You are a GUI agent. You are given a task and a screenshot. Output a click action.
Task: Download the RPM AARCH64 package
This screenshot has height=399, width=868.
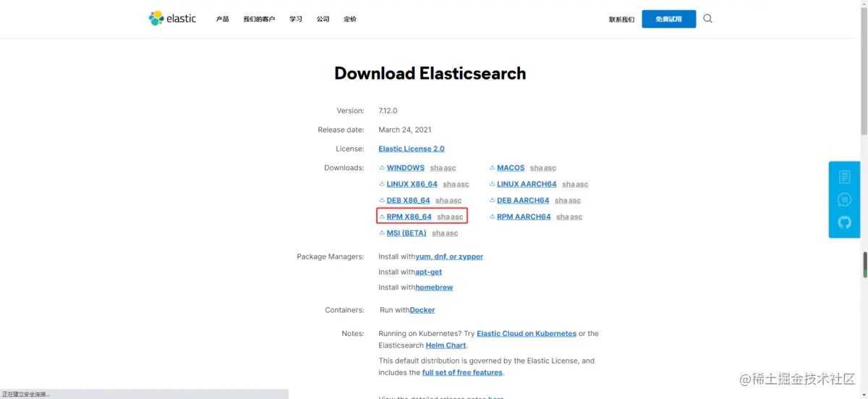(x=524, y=217)
